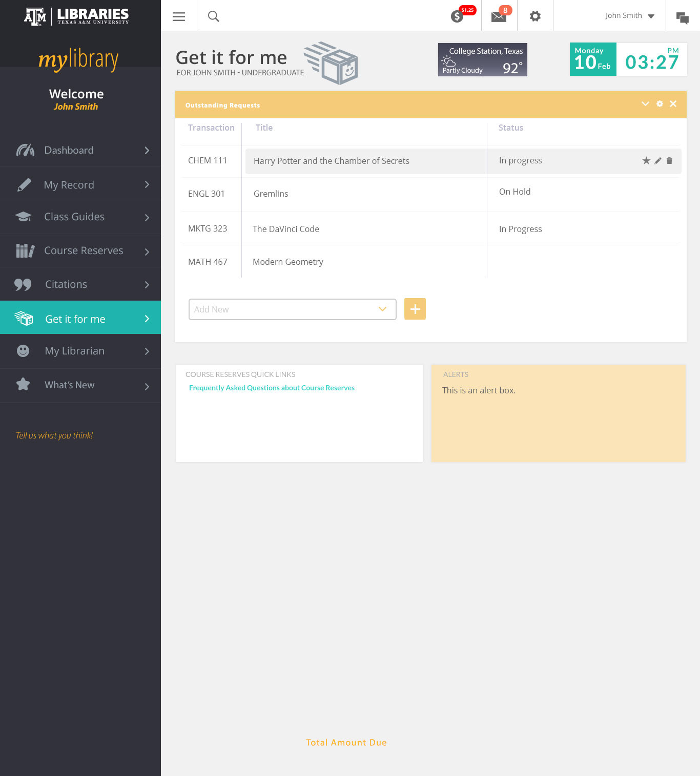The height and width of the screenshot is (776, 700).
Task: Click the Dashboard gauge icon
Action: [25, 150]
